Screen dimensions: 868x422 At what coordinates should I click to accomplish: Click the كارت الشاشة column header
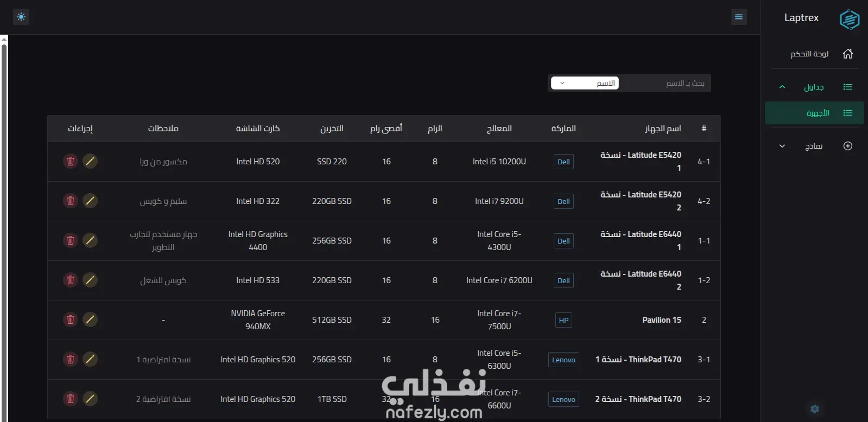click(x=258, y=129)
